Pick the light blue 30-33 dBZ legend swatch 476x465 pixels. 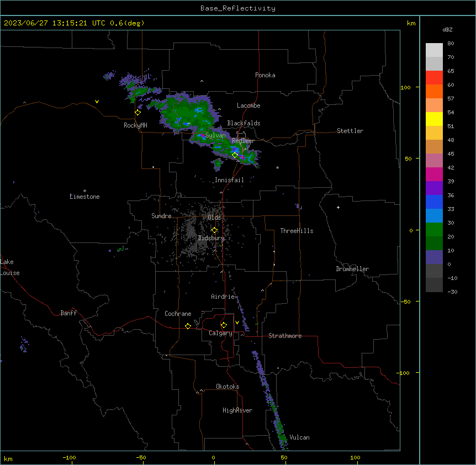click(x=434, y=216)
